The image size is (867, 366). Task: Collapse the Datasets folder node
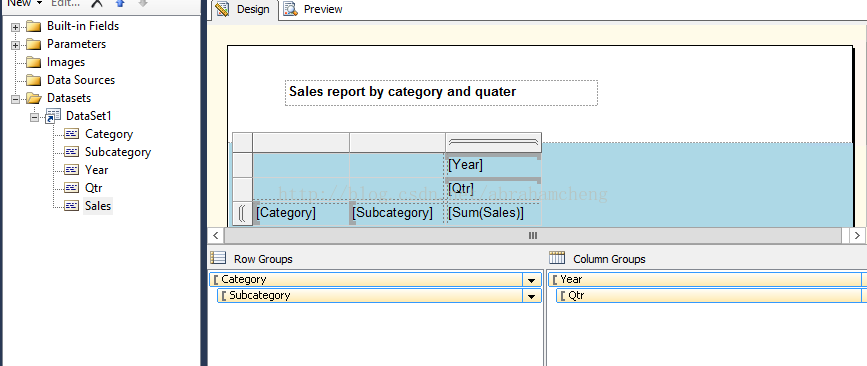[x=15, y=99]
